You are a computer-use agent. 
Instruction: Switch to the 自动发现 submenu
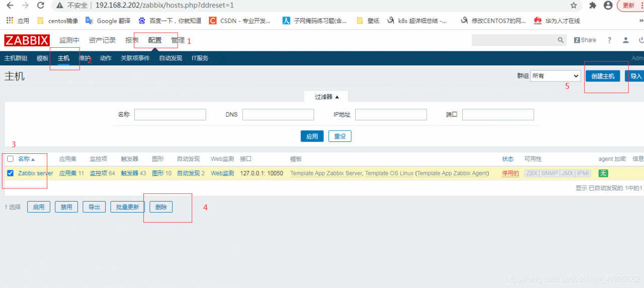coord(171,58)
